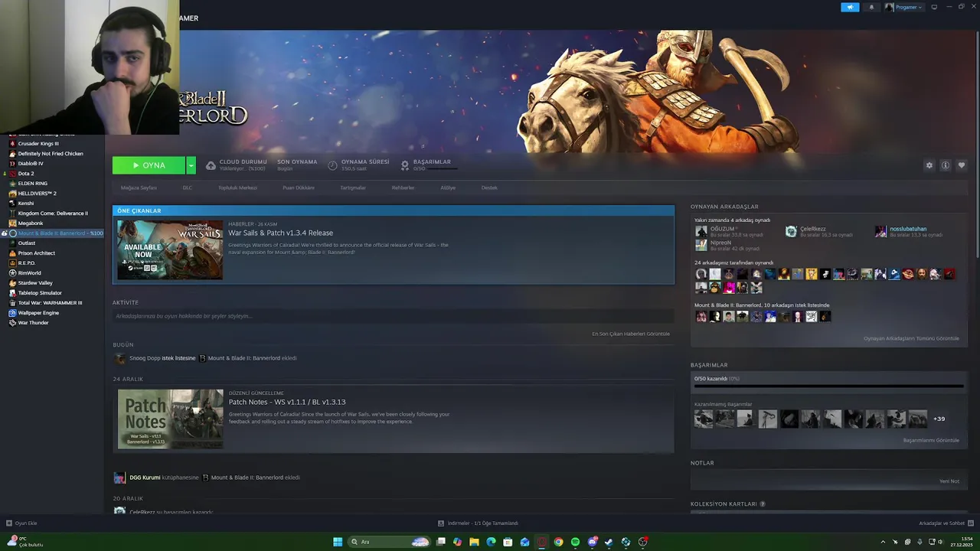Click the Oynama Süresi clock icon
The height and width of the screenshot is (551, 980).
(332, 165)
